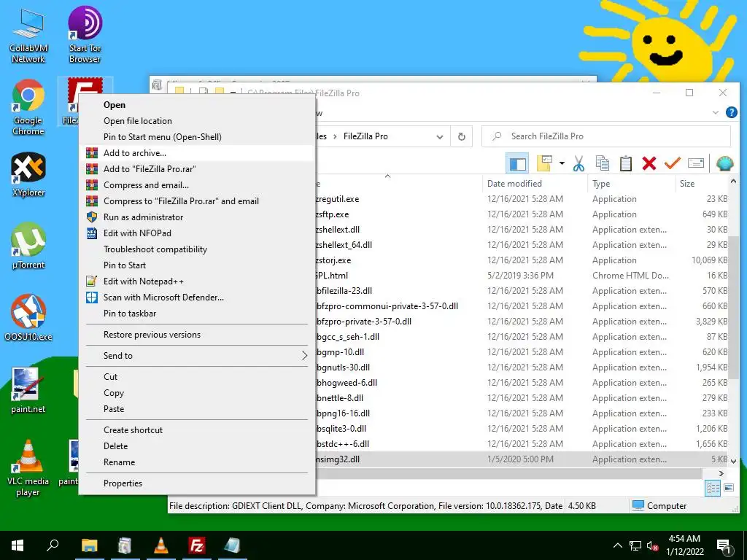Open File Explorer from the taskbar
747x560 pixels.
pos(89,545)
